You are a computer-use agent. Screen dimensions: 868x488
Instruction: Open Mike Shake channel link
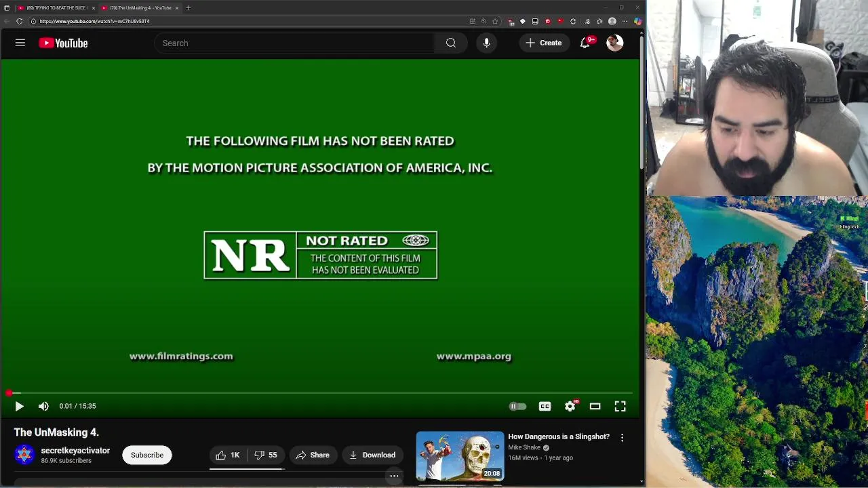click(524, 447)
